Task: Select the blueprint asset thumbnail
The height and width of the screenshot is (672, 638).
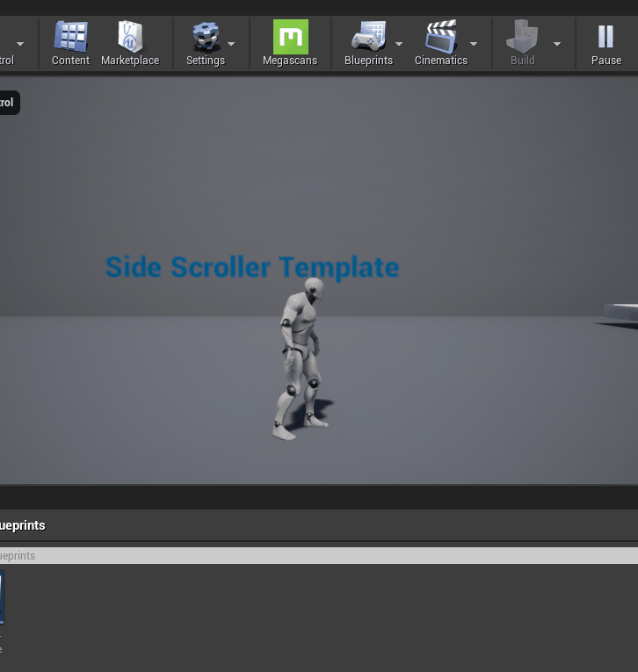Action: [2, 597]
